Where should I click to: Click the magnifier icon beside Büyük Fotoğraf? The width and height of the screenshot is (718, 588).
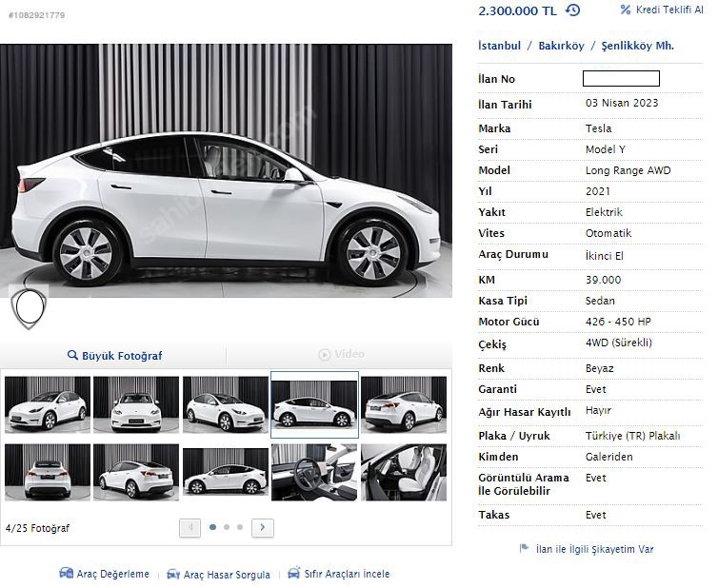click(72, 356)
